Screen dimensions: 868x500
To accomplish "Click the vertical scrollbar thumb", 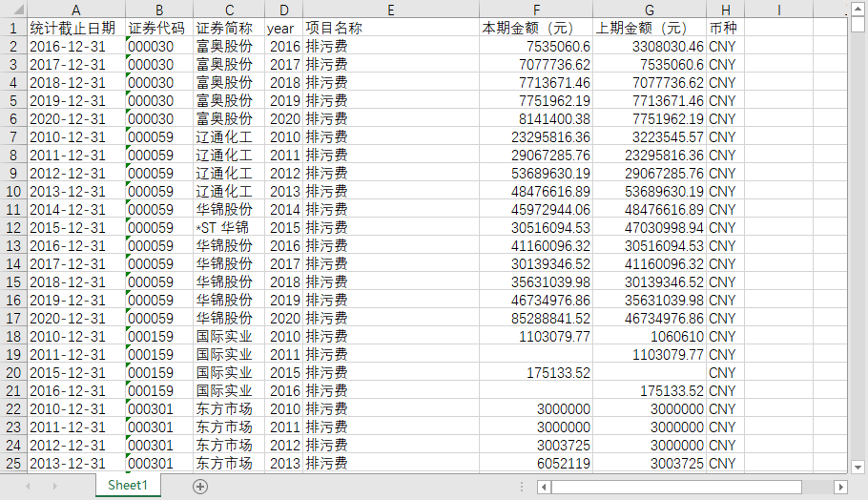I will [x=858, y=25].
